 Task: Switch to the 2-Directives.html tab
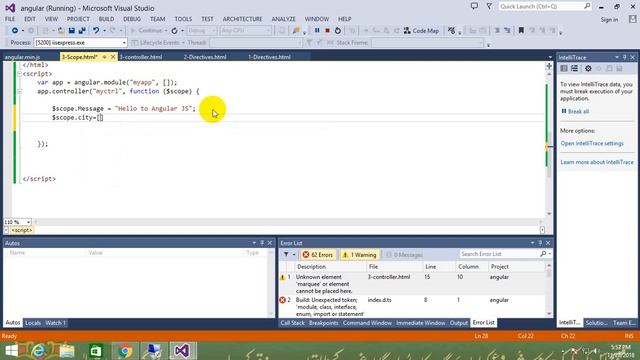(x=205, y=57)
